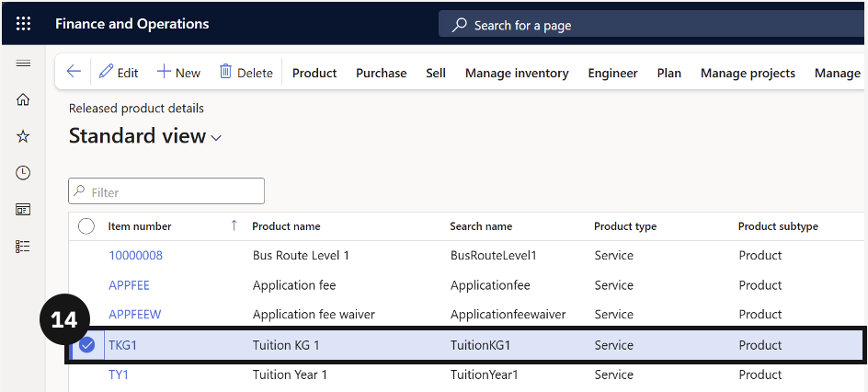Viewport: 868px width, 392px height.
Task: Select the Tuition KG 1 cell
Action: (x=286, y=345)
